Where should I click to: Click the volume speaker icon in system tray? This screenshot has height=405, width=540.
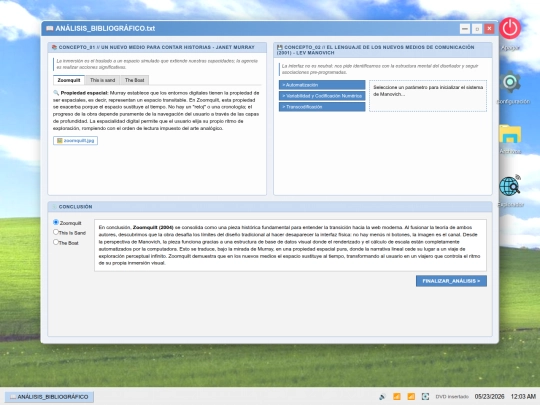click(382, 397)
